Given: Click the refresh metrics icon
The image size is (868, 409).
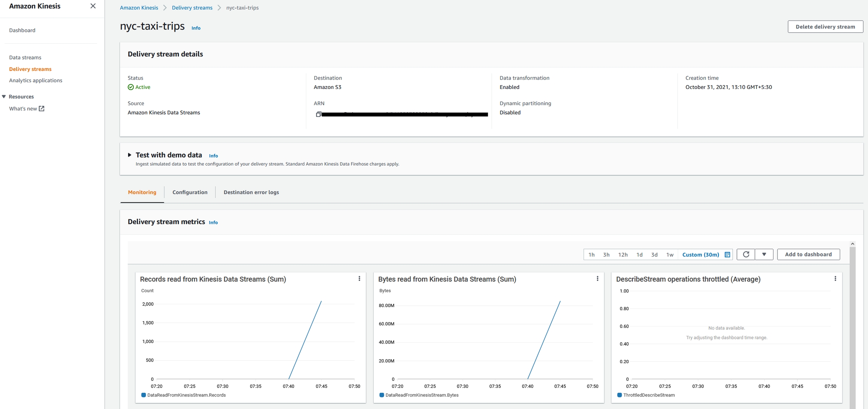Looking at the screenshot, I should pos(746,254).
